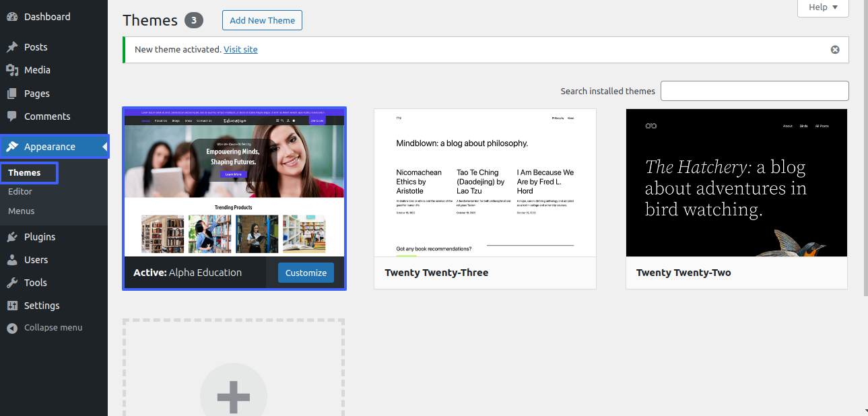The image size is (868, 416).
Task: Click the Collapse menu arrow icon
Action: 12,328
